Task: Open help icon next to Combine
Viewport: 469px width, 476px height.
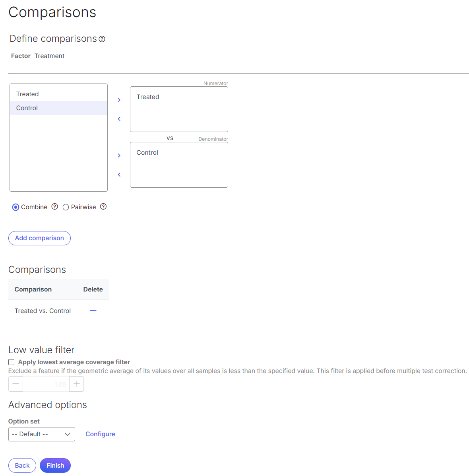Action: pos(55,206)
